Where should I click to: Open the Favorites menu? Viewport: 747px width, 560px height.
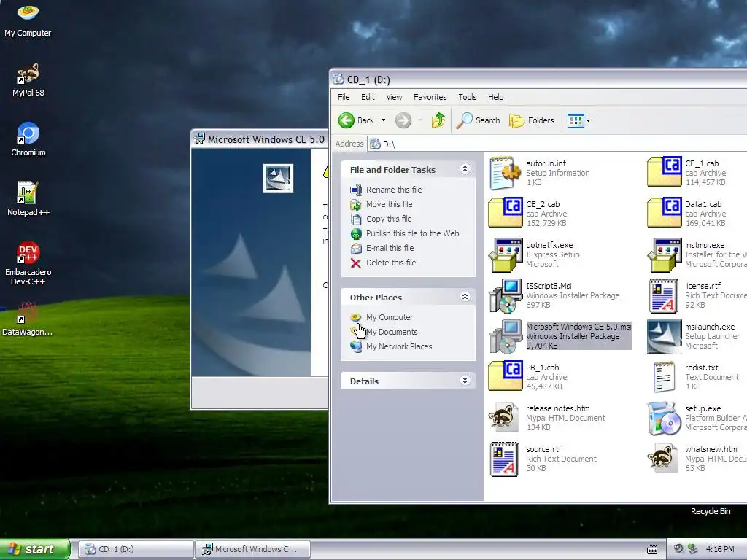click(x=430, y=97)
